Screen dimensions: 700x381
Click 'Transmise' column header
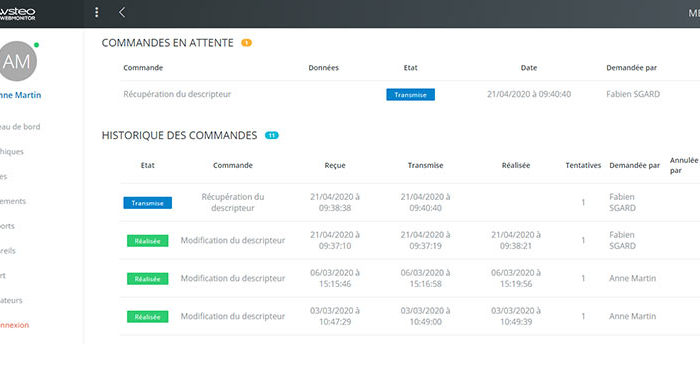pos(425,165)
